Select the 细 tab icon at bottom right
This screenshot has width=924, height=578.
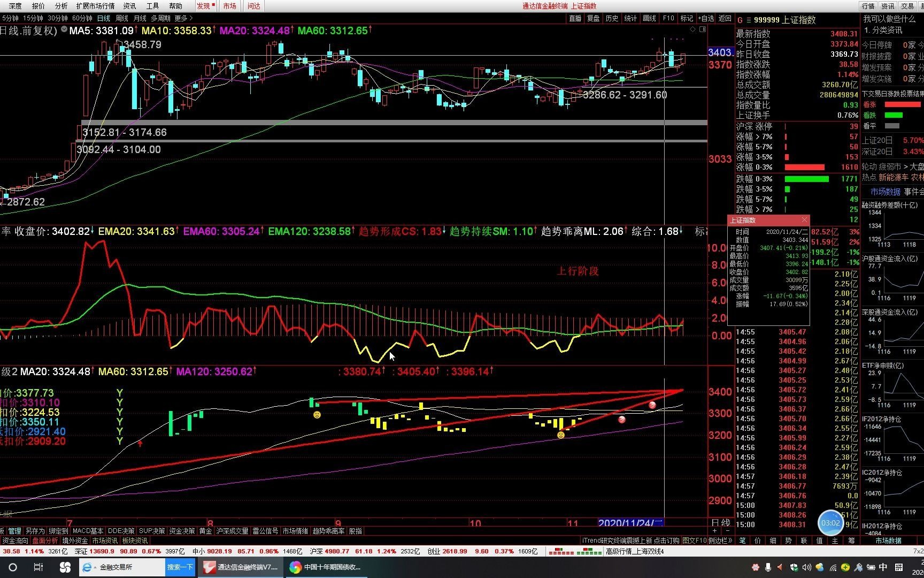pyautogui.click(x=773, y=541)
